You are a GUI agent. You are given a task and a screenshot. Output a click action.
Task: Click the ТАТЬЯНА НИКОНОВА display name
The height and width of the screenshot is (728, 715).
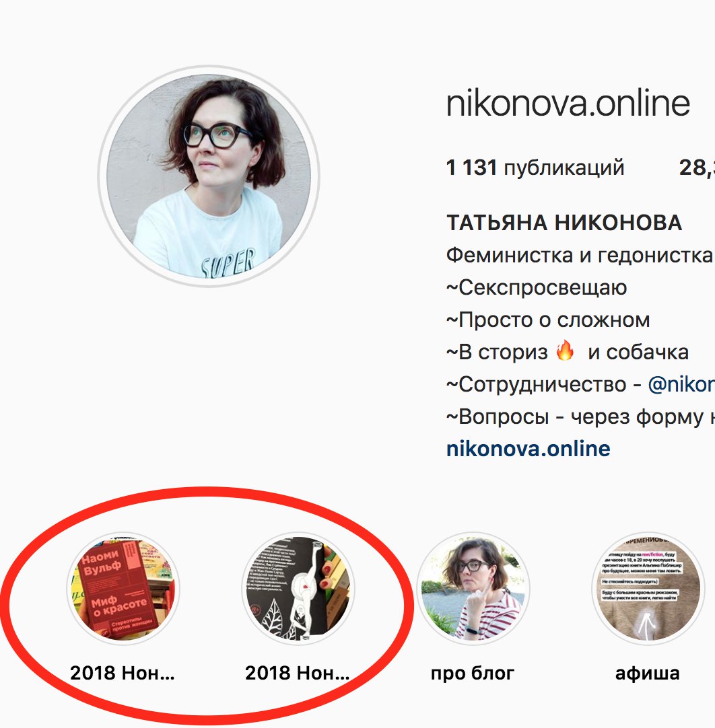coord(564,223)
